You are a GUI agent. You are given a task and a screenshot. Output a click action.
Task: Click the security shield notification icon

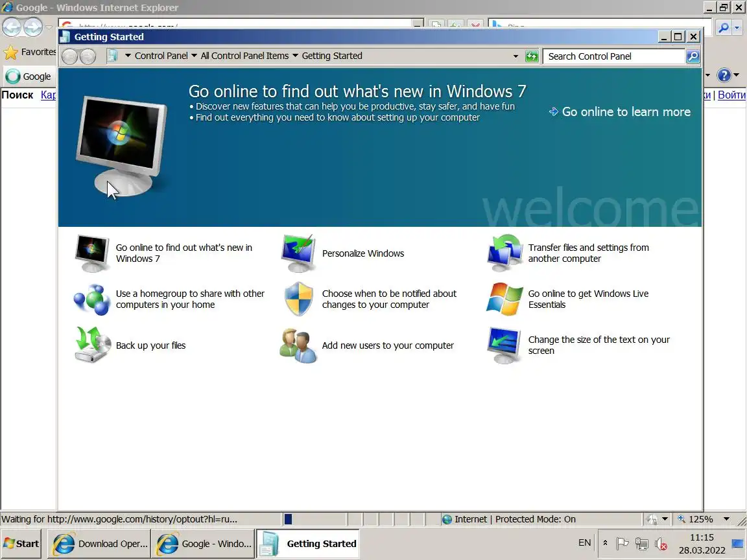pyautogui.click(x=299, y=299)
